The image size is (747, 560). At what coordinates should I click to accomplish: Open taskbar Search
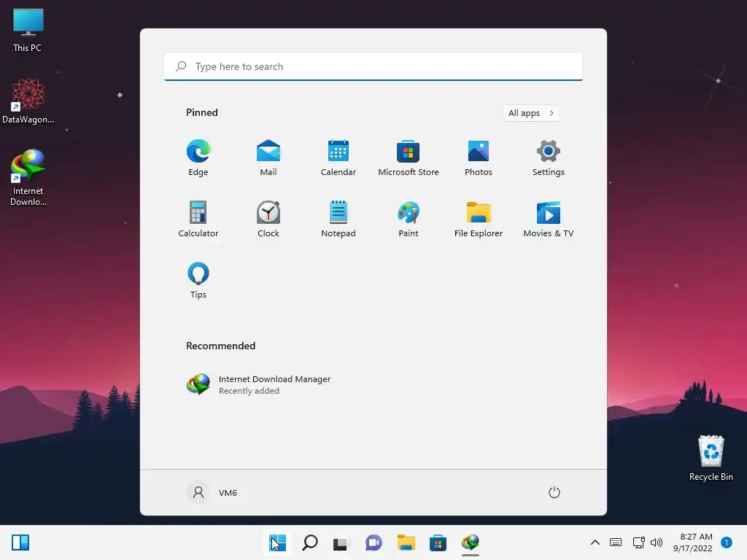tap(309, 542)
